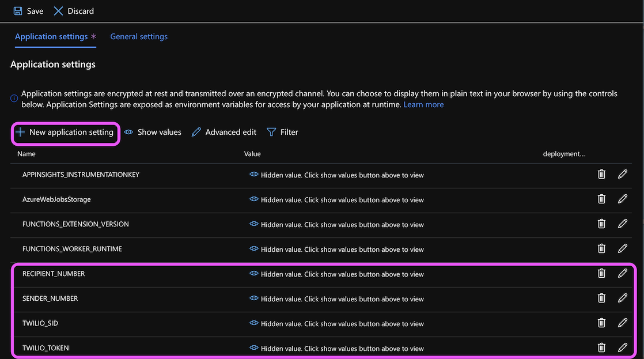Save the configuration changes
The width and height of the screenshot is (644, 359).
pyautogui.click(x=28, y=11)
